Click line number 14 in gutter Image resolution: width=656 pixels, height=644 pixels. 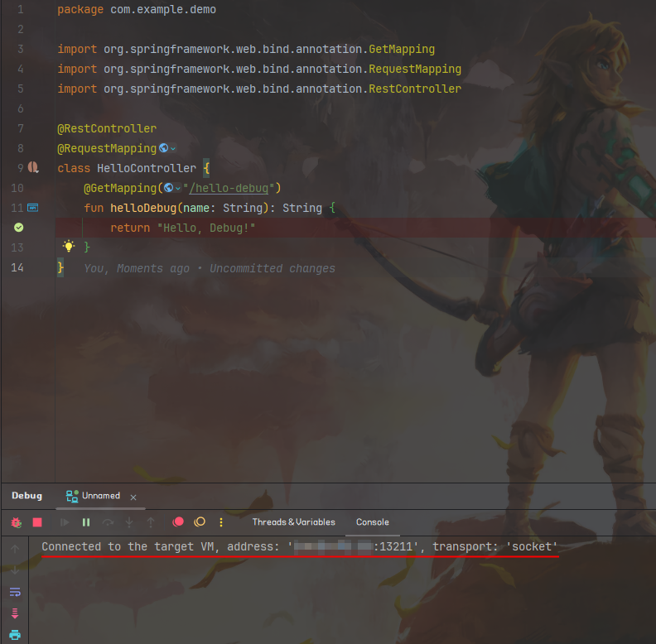17,267
